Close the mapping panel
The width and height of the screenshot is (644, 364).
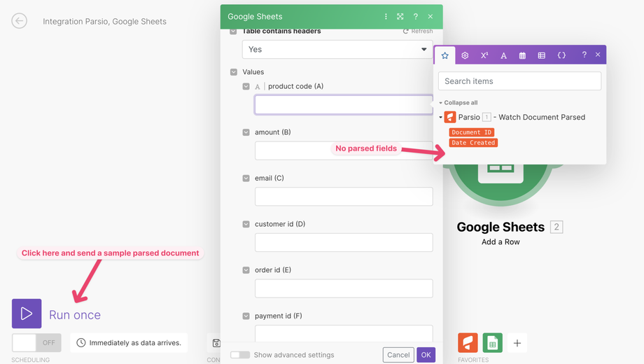pyautogui.click(x=598, y=55)
